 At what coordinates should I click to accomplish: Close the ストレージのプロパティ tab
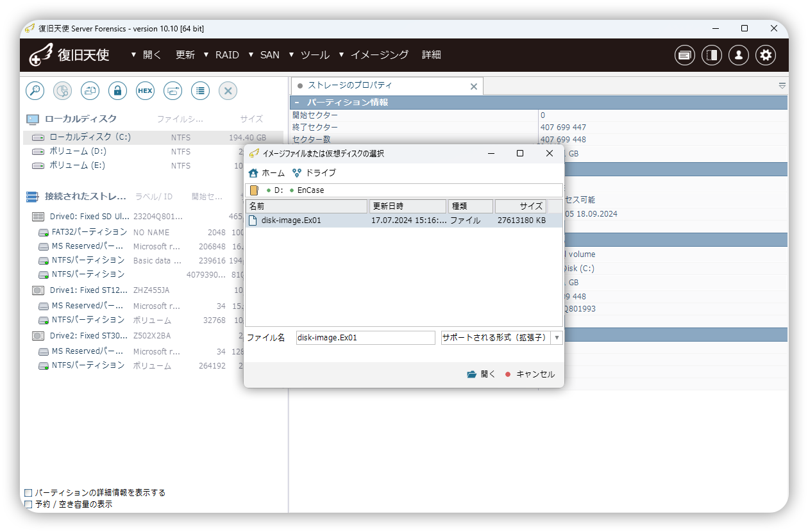click(x=474, y=87)
